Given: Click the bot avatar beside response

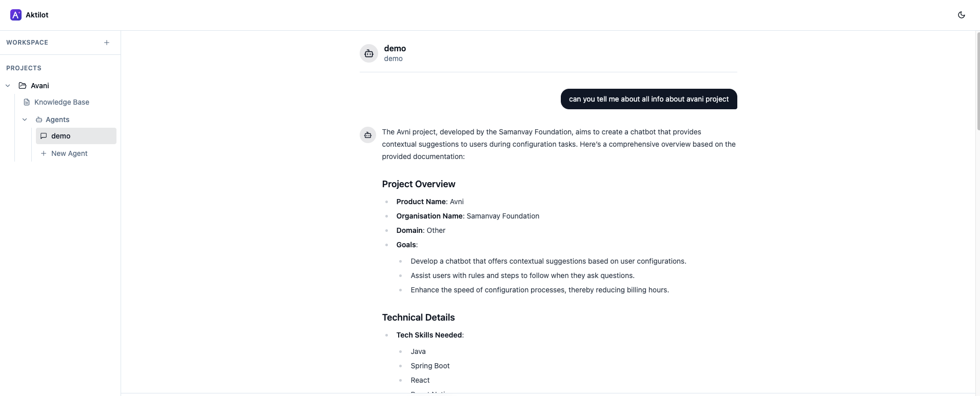Looking at the screenshot, I should pos(368,135).
